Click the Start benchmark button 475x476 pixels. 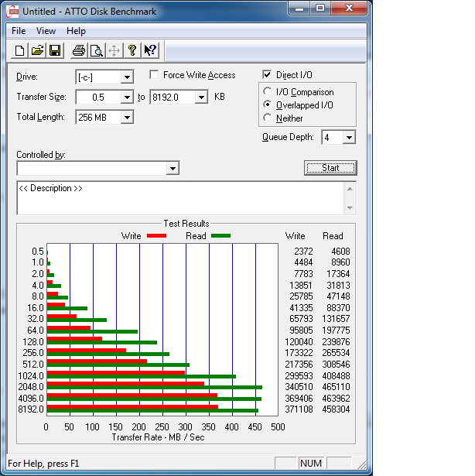tap(330, 168)
